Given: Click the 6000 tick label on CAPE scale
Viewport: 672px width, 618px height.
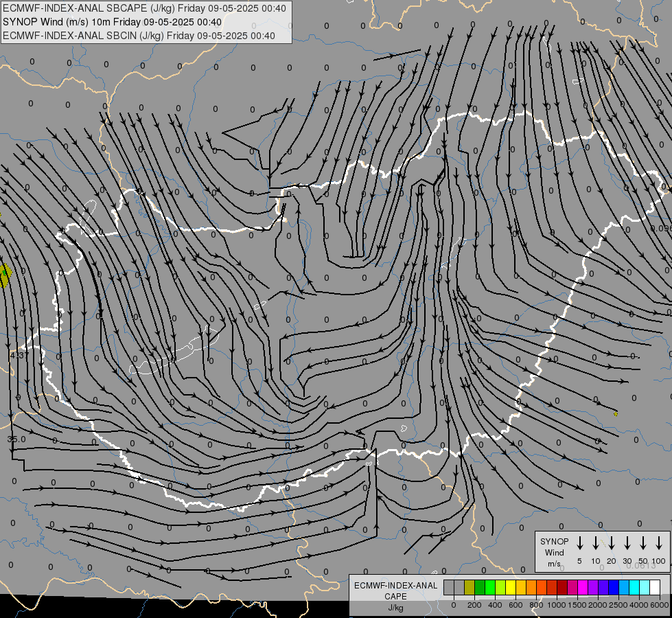Looking at the screenshot, I should tap(660, 605).
